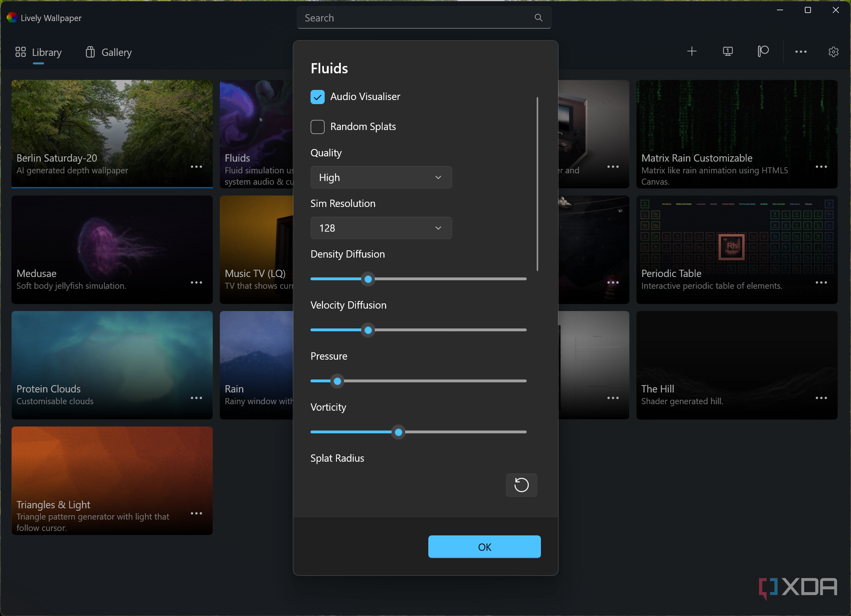This screenshot has height=616, width=851.
Task: Click the add wallpaper plus icon
Action: tap(692, 51)
